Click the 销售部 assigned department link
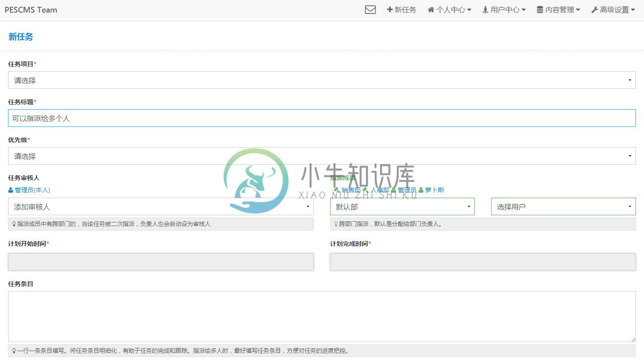 [351, 190]
